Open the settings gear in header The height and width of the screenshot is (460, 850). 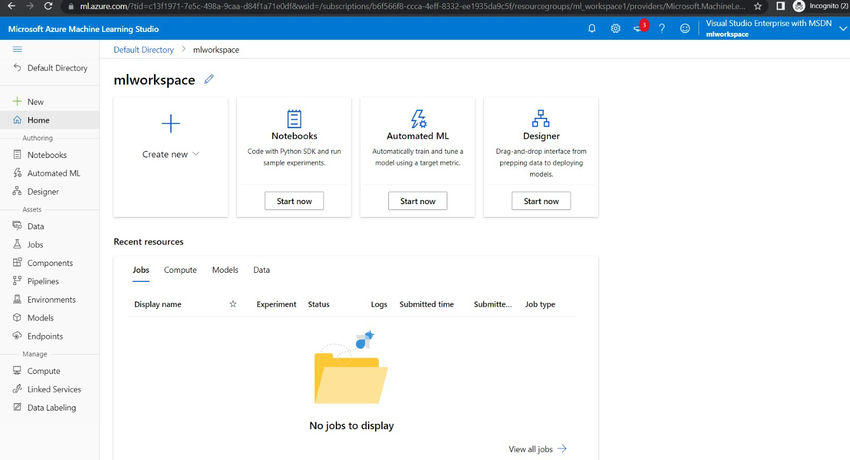615,28
